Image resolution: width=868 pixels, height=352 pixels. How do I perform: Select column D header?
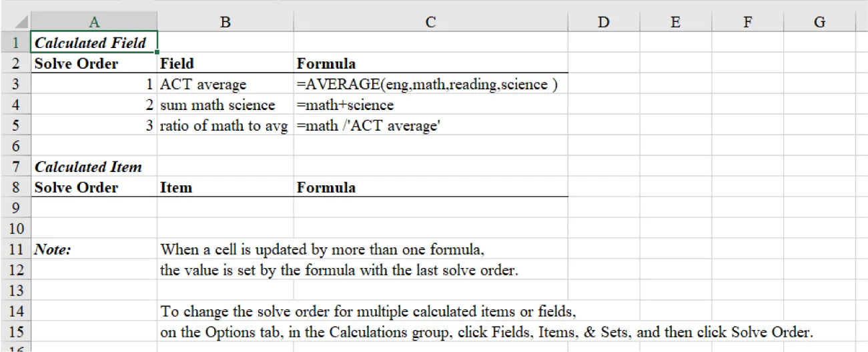coord(604,22)
